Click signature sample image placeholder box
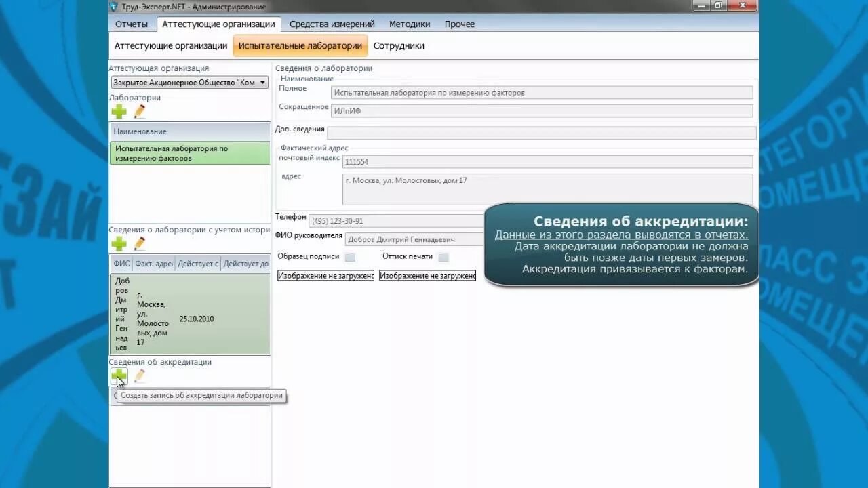This screenshot has width=868, height=488. click(x=326, y=276)
